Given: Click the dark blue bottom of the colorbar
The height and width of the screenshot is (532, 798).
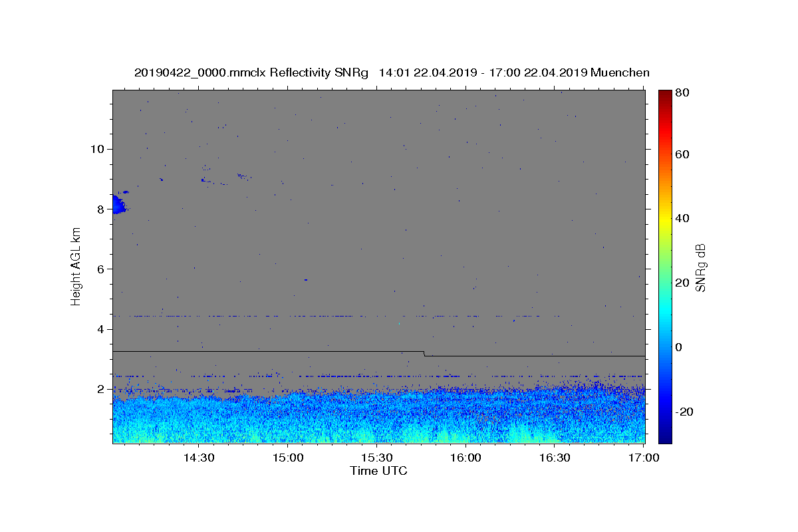Looking at the screenshot, I should [x=665, y=437].
